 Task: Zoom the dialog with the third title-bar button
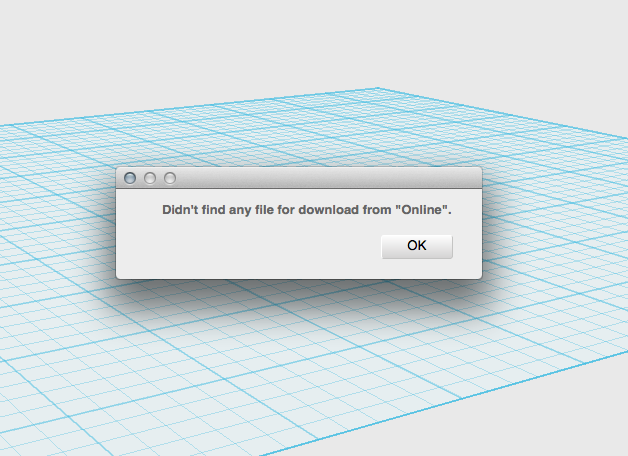click(170, 178)
